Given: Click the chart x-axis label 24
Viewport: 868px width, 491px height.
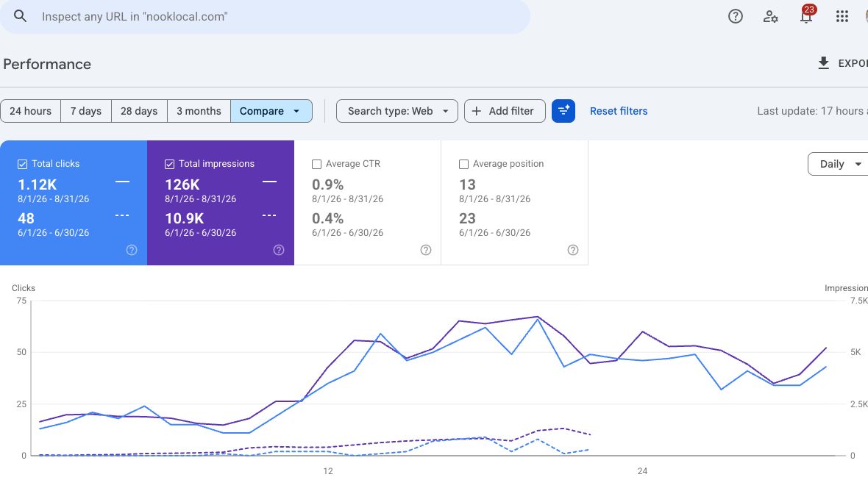Looking at the screenshot, I should [x=642, y=471].
